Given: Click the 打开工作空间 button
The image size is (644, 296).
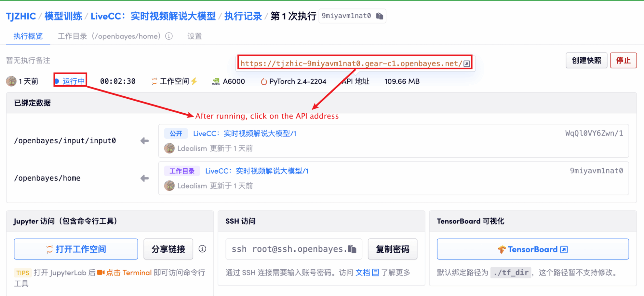Looking at the screenshot, I should click(x=76, y=249).
